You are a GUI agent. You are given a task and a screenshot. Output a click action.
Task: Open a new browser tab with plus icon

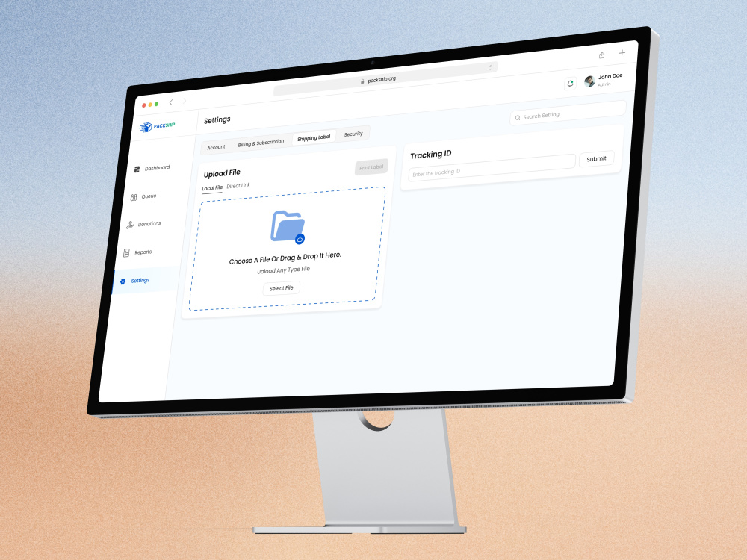tap(622, 53)
